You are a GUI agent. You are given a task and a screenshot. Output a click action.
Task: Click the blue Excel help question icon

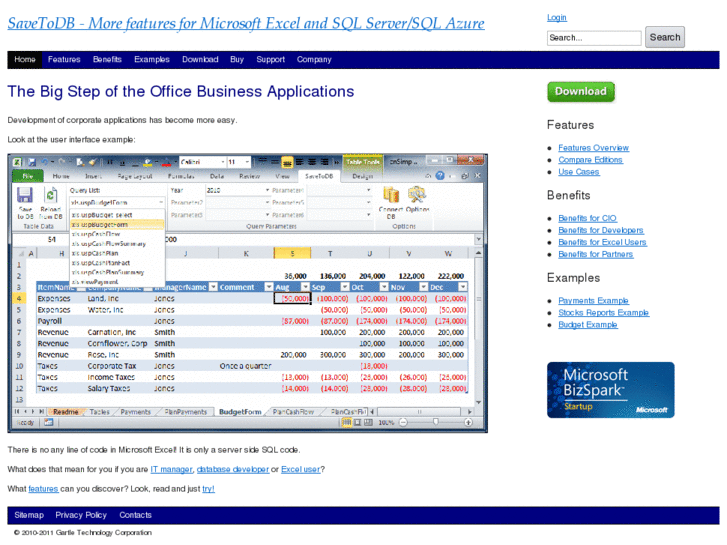pyautogui.click(x=440, y=176)
